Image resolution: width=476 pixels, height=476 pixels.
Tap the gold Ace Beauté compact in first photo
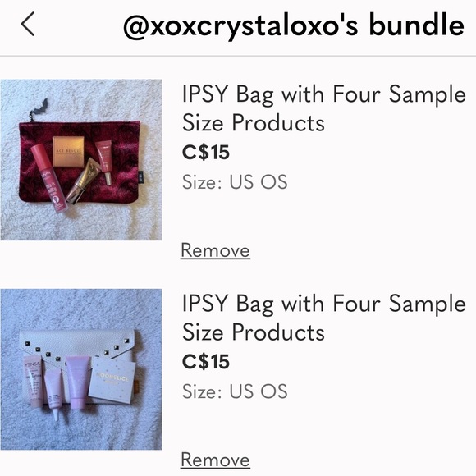point(68,151)
